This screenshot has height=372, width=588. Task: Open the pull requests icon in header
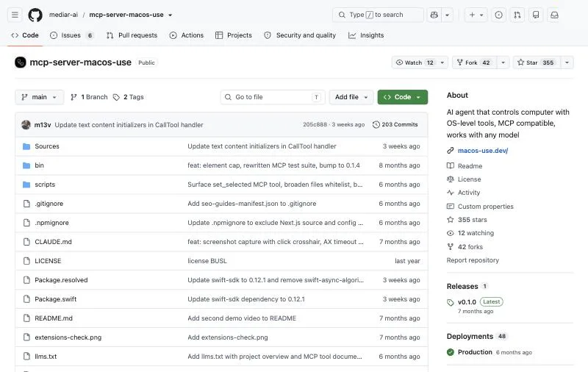517,15
